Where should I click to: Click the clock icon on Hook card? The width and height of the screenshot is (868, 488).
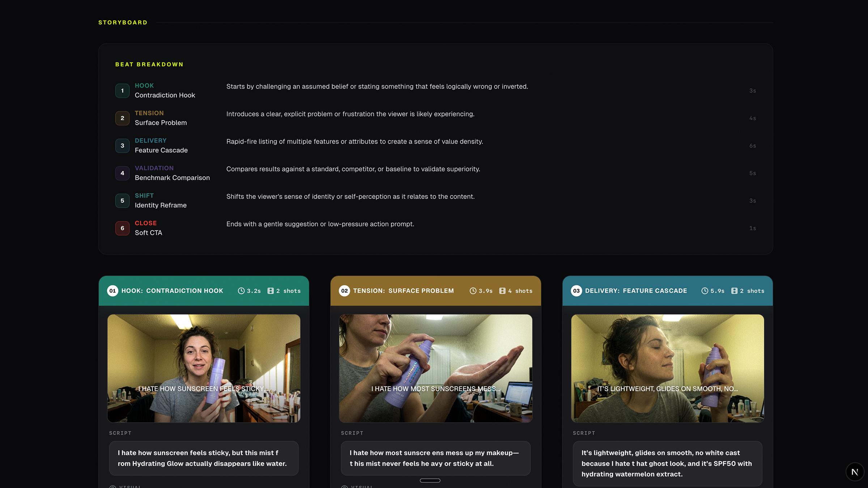tap(241, 291)
